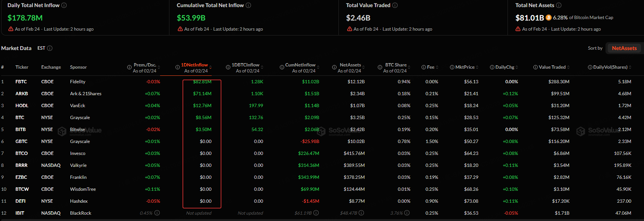644x221 pixels.
Task: Click sponsor name Fidelity
Action: [x=77, y=82]
